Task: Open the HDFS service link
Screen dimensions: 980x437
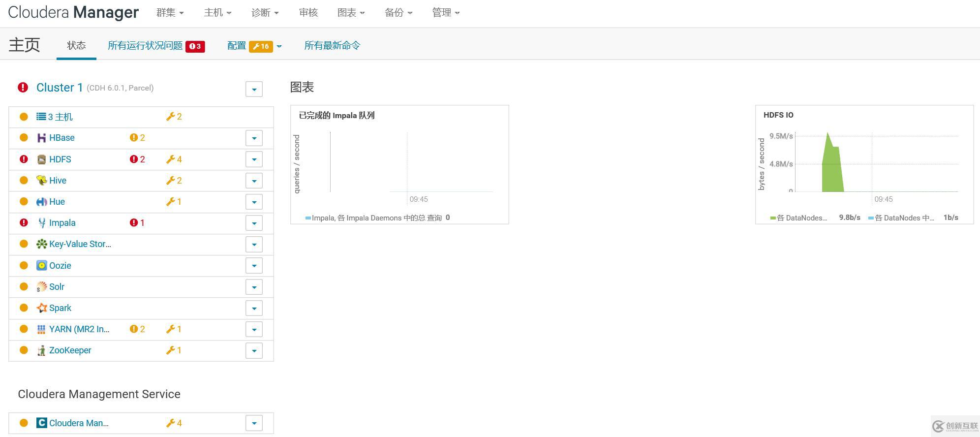Action: pyautogui.click(x=60, y=159)
